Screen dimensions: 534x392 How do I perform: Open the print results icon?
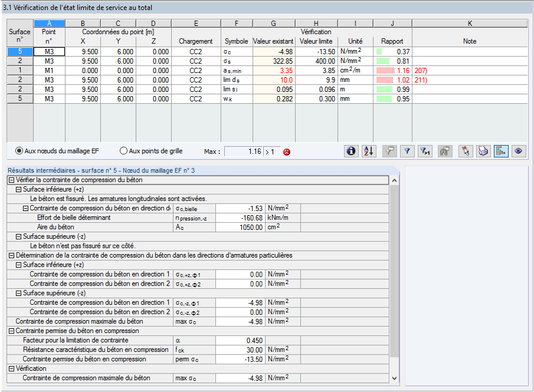[x=483, y=151]
